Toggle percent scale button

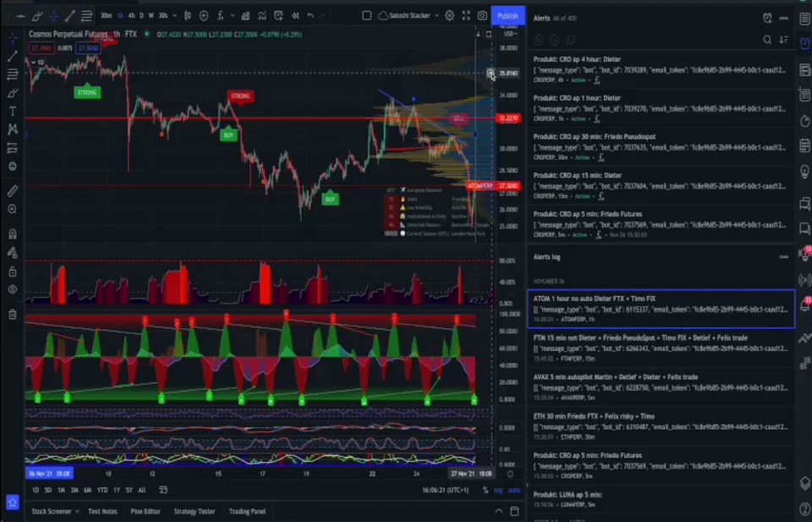(x=486, y=490)
